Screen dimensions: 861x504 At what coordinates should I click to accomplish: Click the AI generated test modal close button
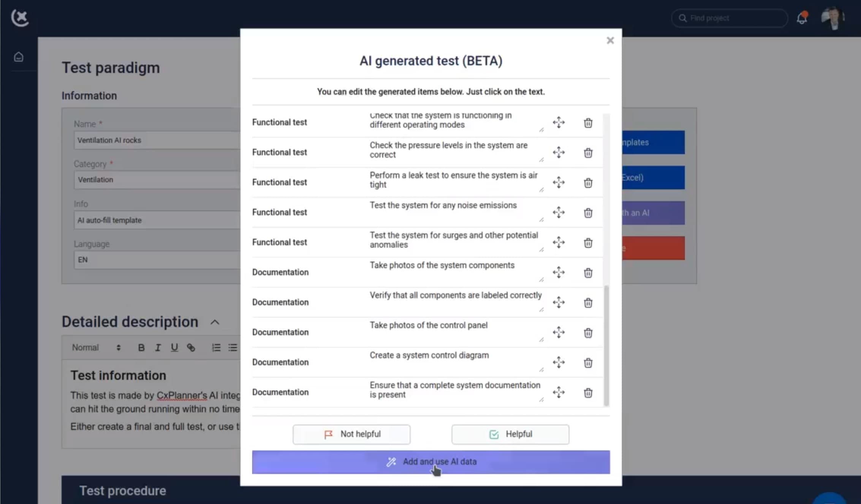(x=610, y=40)
